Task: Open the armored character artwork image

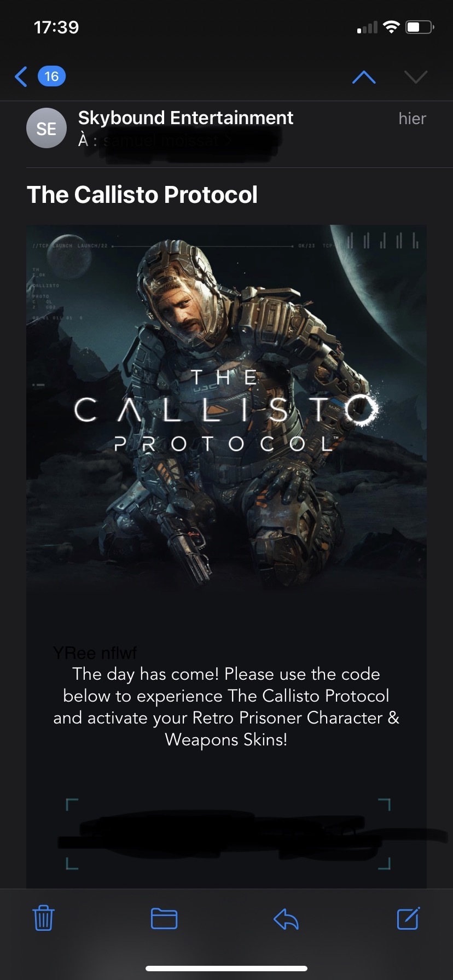Action: coord(226,407)
